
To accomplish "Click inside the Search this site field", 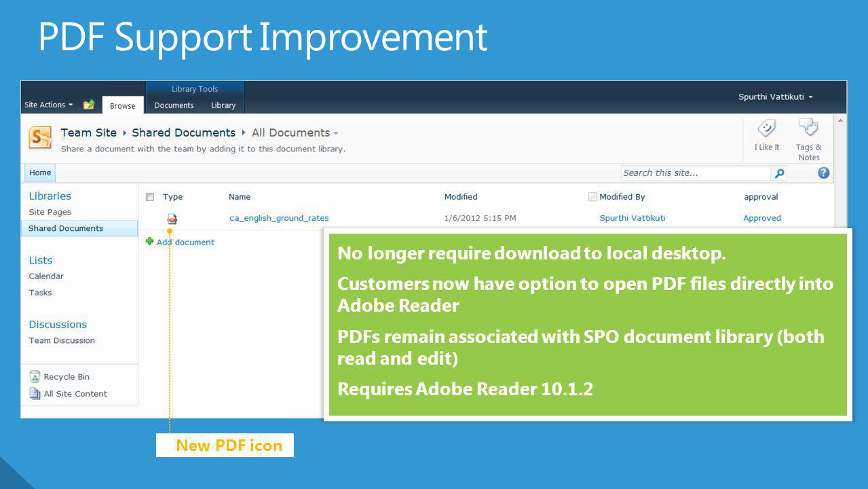I will (x=696, y=173).
